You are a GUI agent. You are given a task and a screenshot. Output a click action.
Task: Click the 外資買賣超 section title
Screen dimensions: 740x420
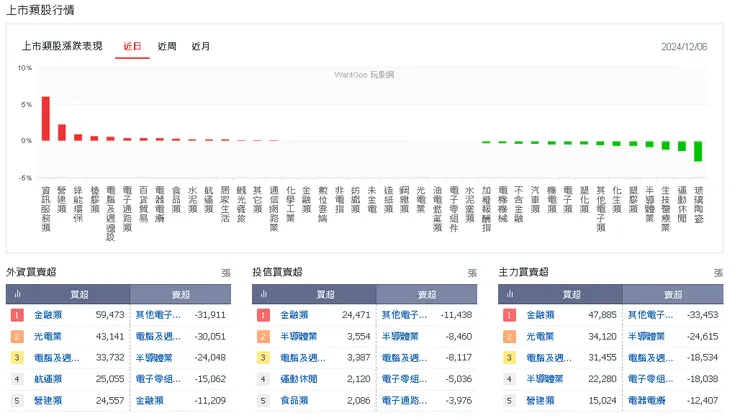coord(31,272)
